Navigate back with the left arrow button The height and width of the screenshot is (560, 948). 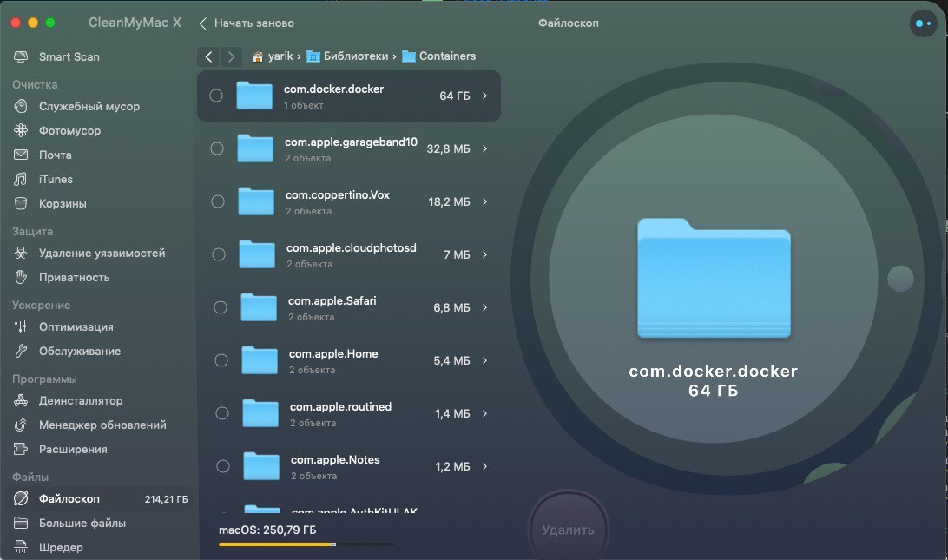(208, 56)
